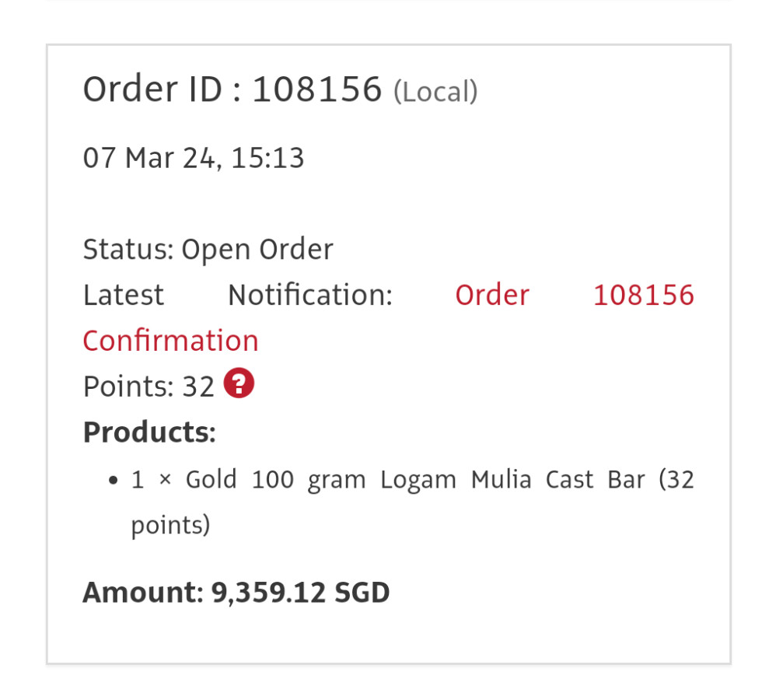Click the red question mark help icon

click(x=239, y=384)
